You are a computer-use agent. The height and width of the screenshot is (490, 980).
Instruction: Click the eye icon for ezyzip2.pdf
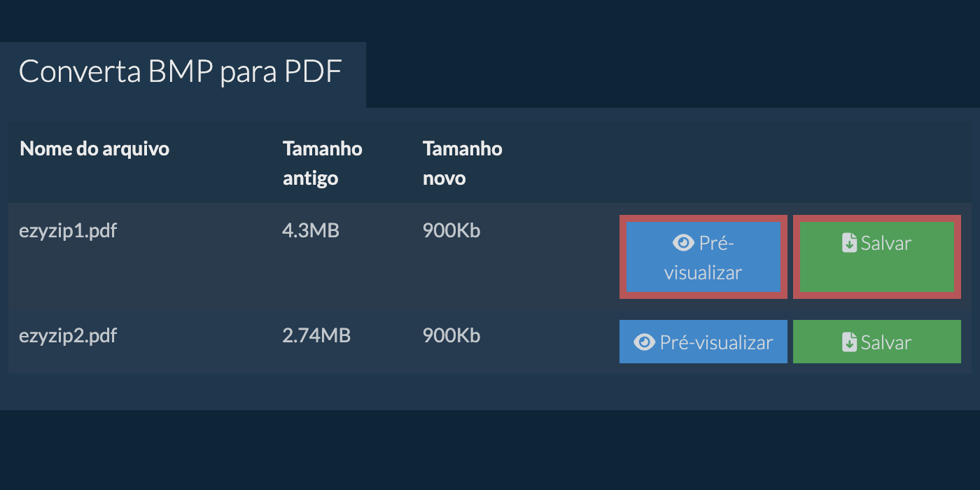[644, 342]
